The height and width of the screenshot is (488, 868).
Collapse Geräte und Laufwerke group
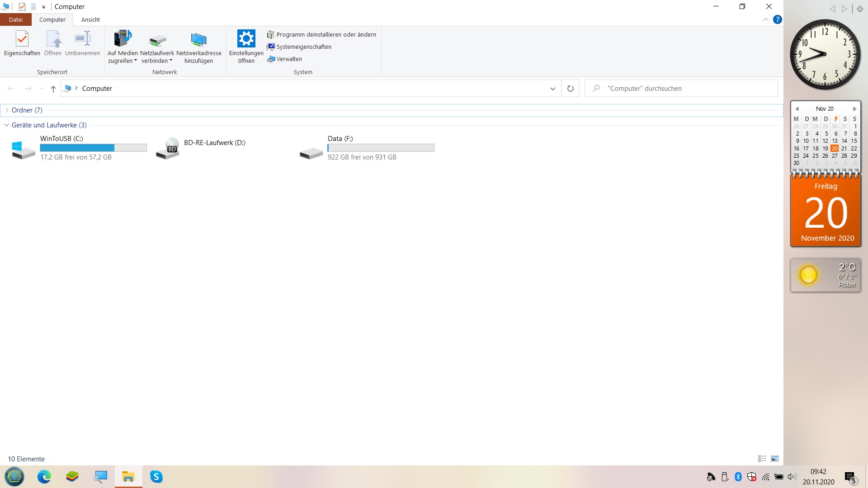tap(7, 125)
